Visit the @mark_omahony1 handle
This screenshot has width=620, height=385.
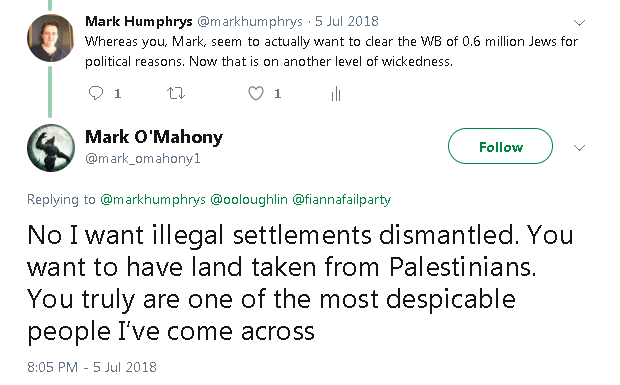143,159
